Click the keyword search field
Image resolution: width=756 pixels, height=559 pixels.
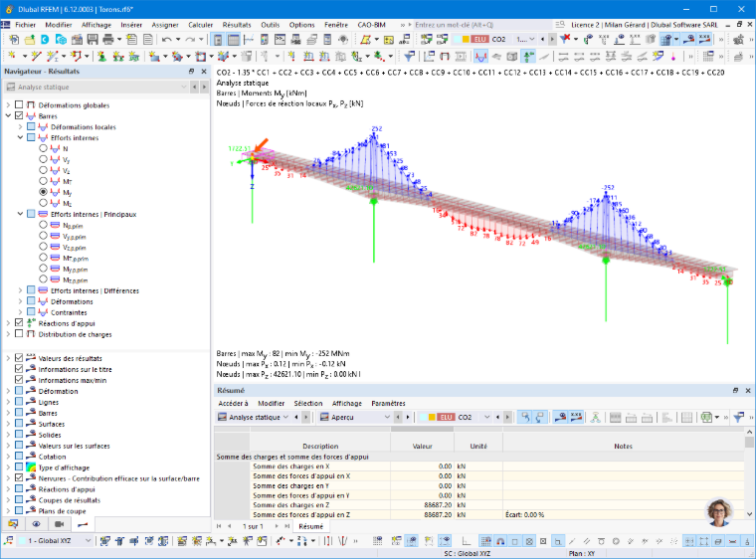click(x=481, y=25)
